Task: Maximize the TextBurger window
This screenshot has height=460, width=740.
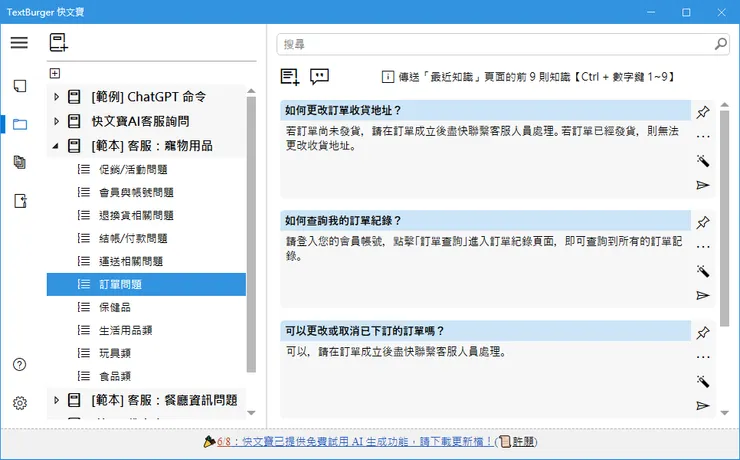Action: [x=686, y=12]
